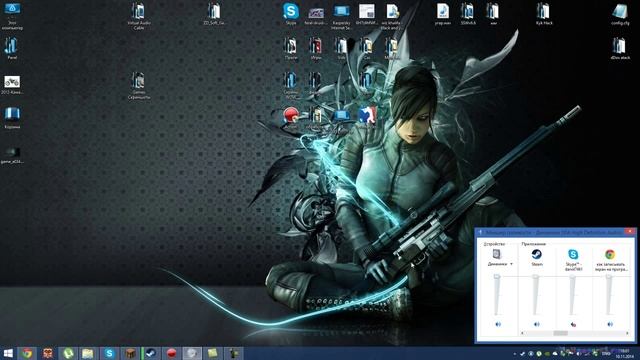The width and height of the screenshot is (640, 360).
Task: Select the Kaspersky Internet Security desktop icon
Action: pos(341,16)
